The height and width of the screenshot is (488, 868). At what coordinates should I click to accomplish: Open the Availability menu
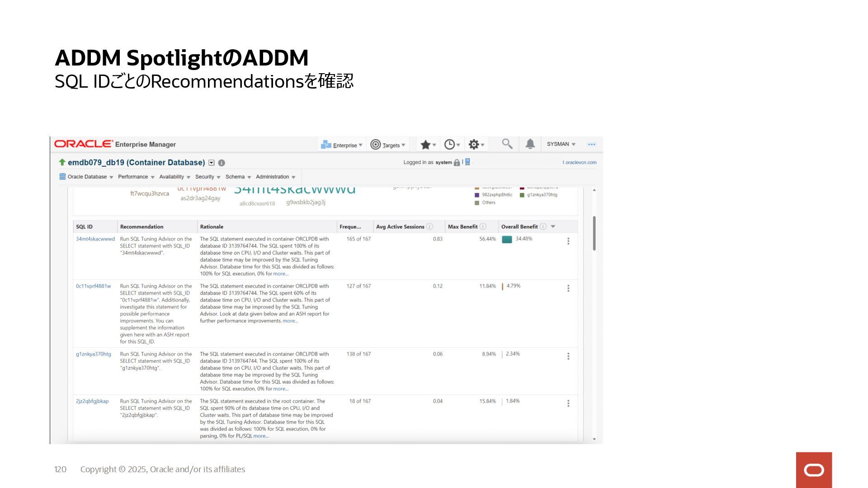click(x=175, y=177)
